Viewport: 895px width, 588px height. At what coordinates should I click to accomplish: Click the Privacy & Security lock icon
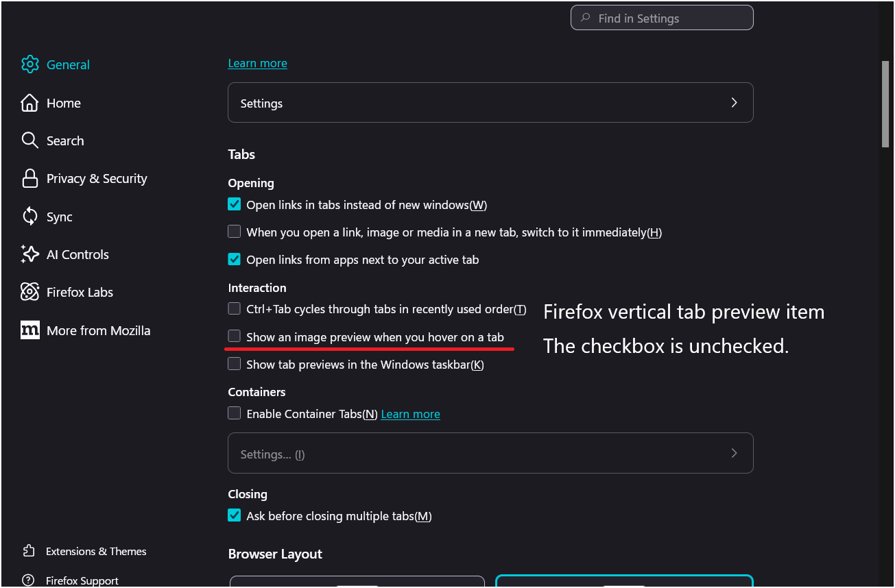click(x=29, y=178)
